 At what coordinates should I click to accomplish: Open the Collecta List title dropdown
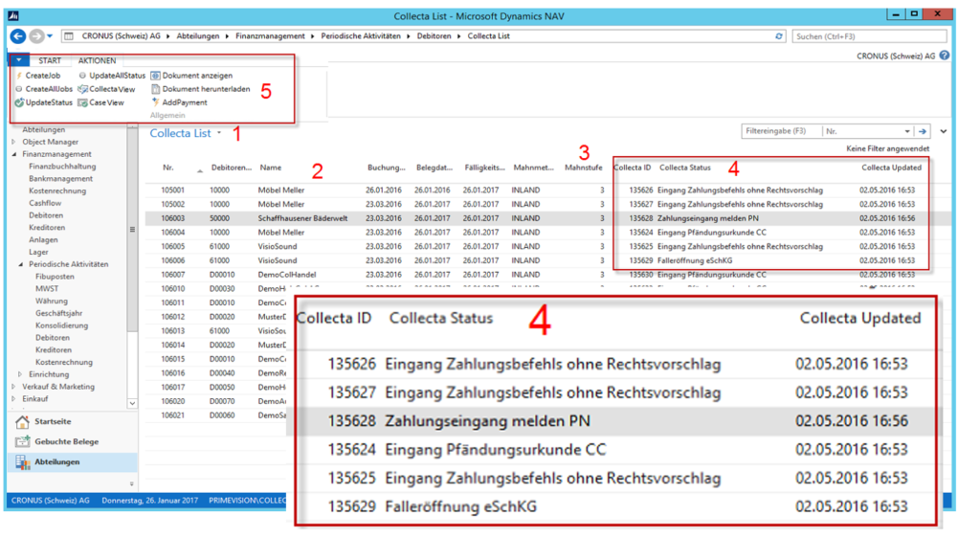219,133
